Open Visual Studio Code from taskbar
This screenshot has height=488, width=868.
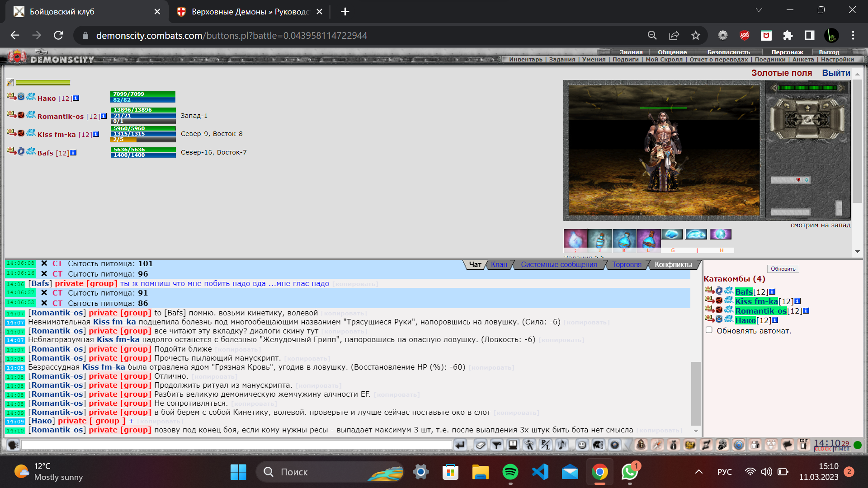point(540,472)
